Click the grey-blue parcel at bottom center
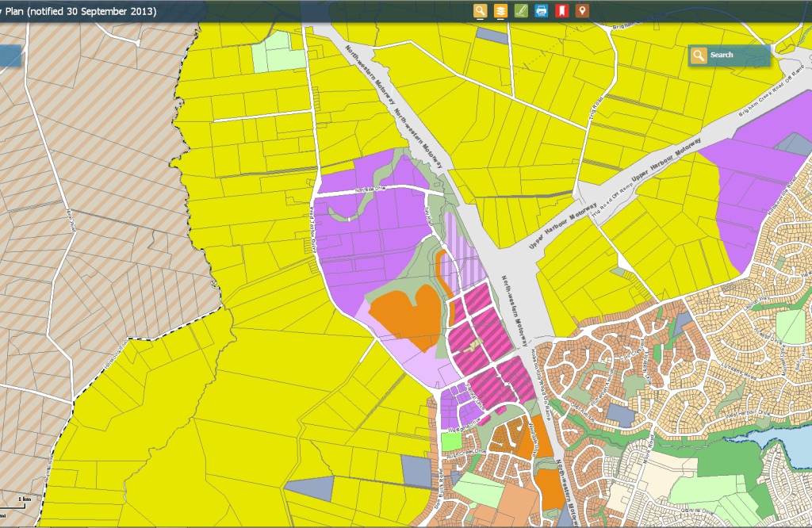812x528 pixels. coord(415,471)
